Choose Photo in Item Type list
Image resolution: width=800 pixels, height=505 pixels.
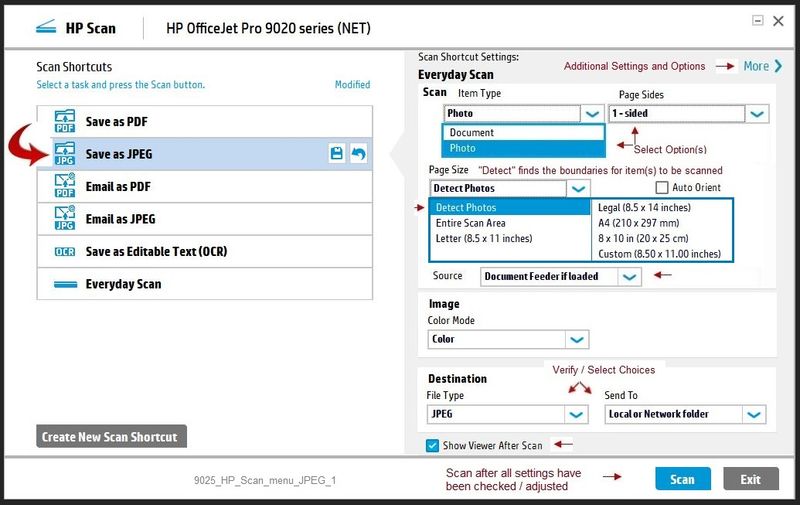[x=523, y=148]
